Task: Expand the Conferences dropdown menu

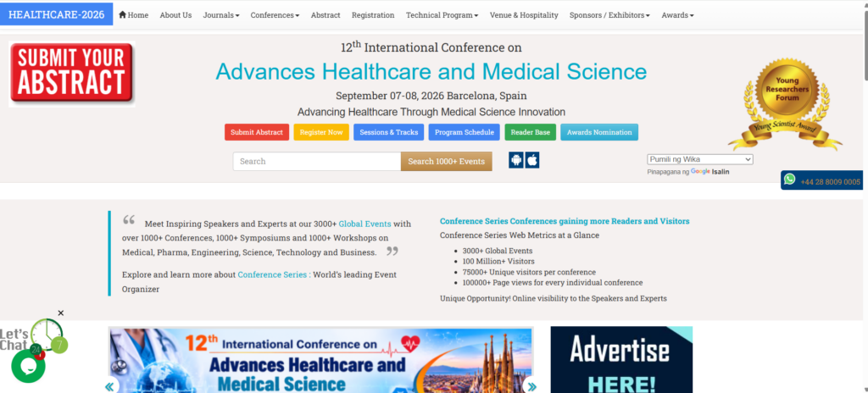Action: pyautogui.click(x=275, y=15)
